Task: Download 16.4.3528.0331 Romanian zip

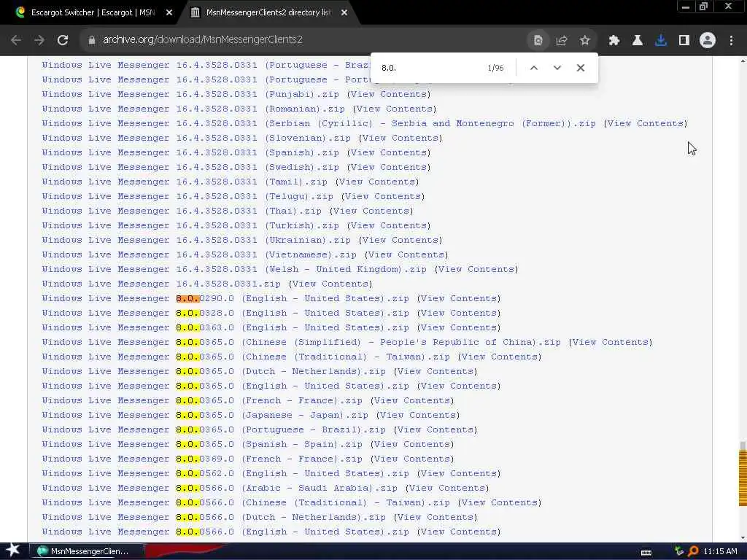Action: pos(193,109)
